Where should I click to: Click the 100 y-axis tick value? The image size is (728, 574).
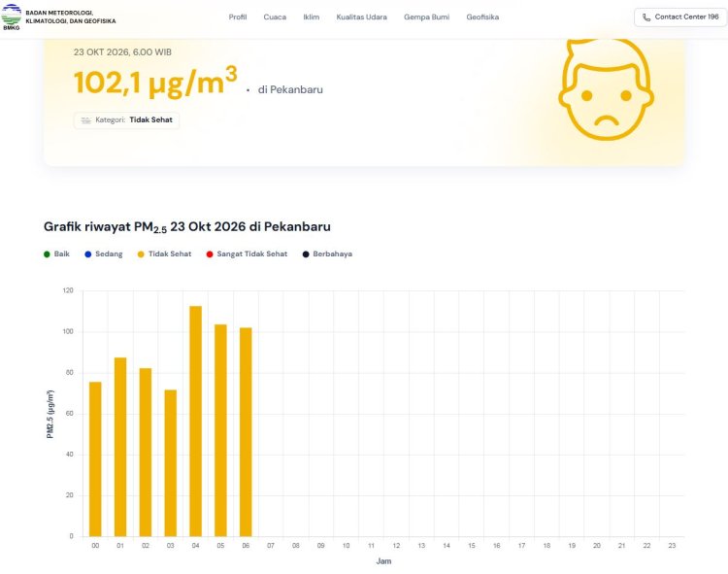[x=68, y=331]
